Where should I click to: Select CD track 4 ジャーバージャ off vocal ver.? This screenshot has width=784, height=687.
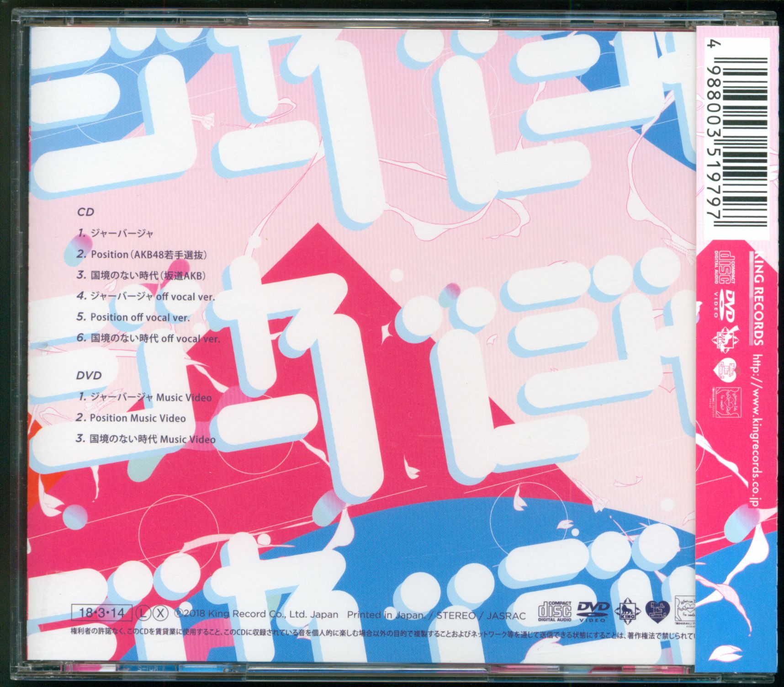tap(145, 296)
